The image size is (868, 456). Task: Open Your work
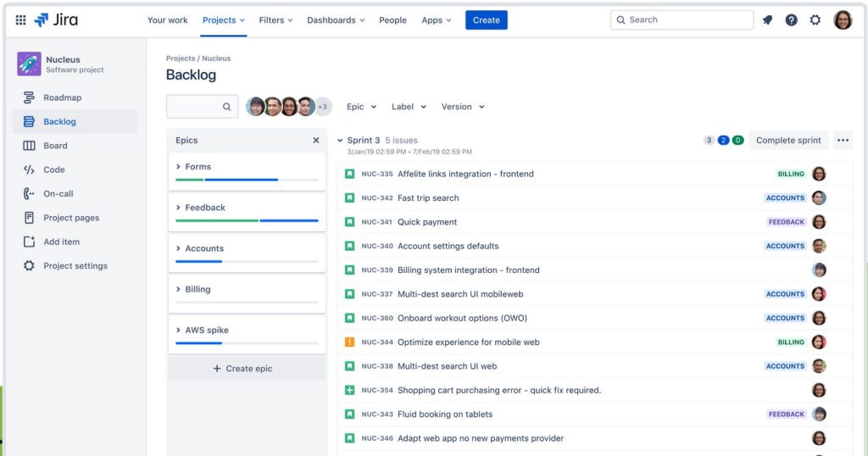(x=167, y=20)
